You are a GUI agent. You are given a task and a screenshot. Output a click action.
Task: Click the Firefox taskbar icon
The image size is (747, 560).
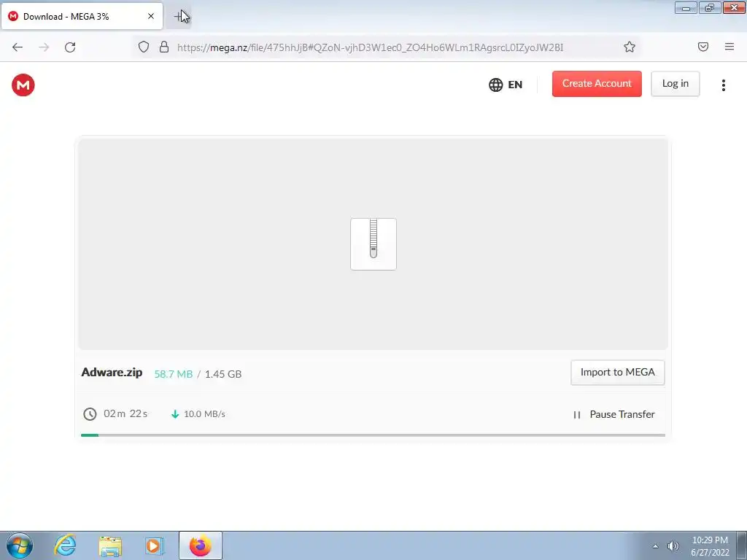pyautogui.click(x=200, y=545)
